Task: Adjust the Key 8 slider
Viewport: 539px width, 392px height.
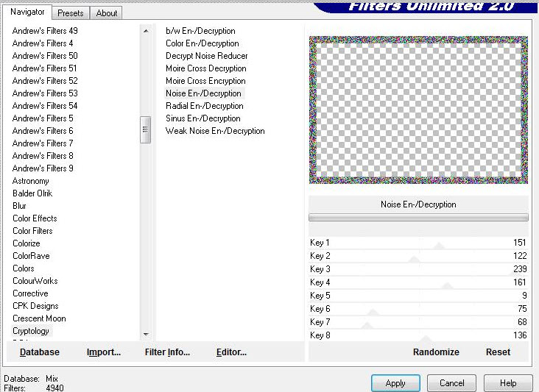Action: (418, 335)
